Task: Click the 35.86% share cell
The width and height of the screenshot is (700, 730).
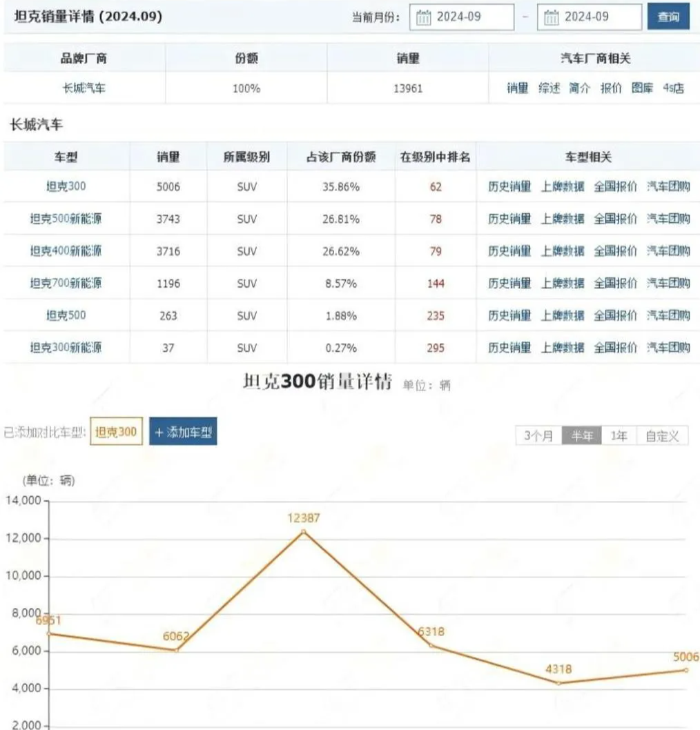Action: coord(341,187)
